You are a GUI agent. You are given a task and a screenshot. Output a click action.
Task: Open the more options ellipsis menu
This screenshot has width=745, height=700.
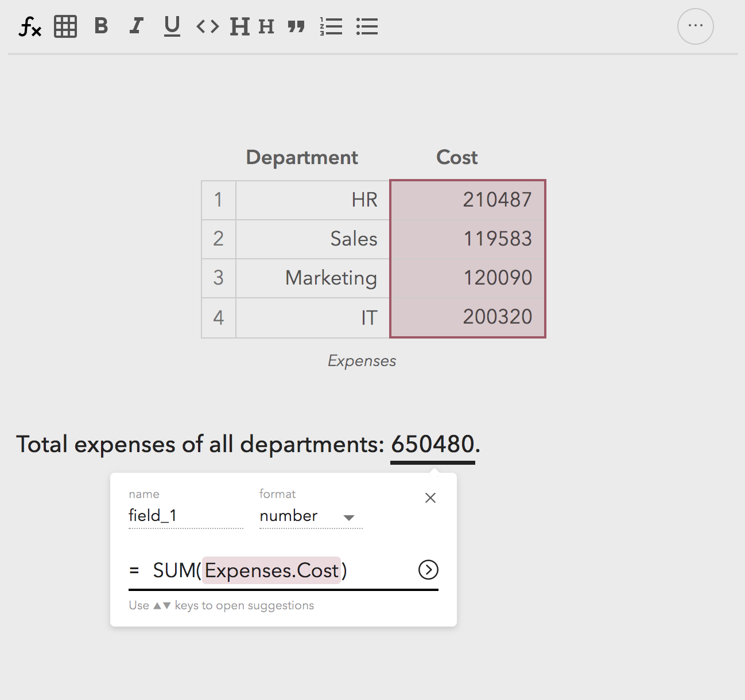695,26
